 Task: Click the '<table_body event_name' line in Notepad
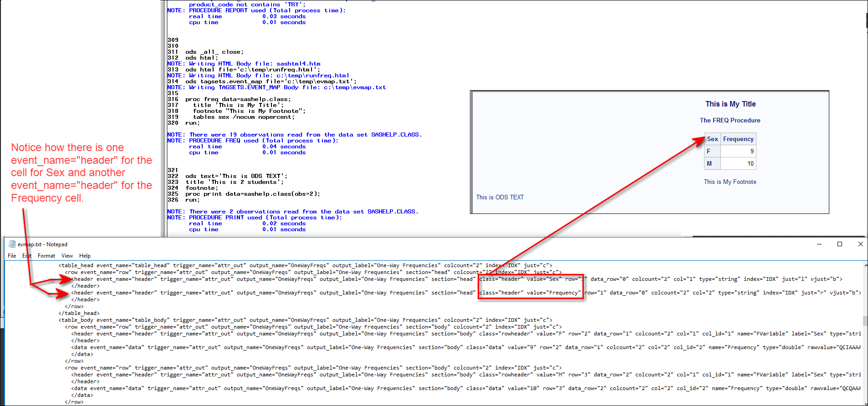[305, 320]
